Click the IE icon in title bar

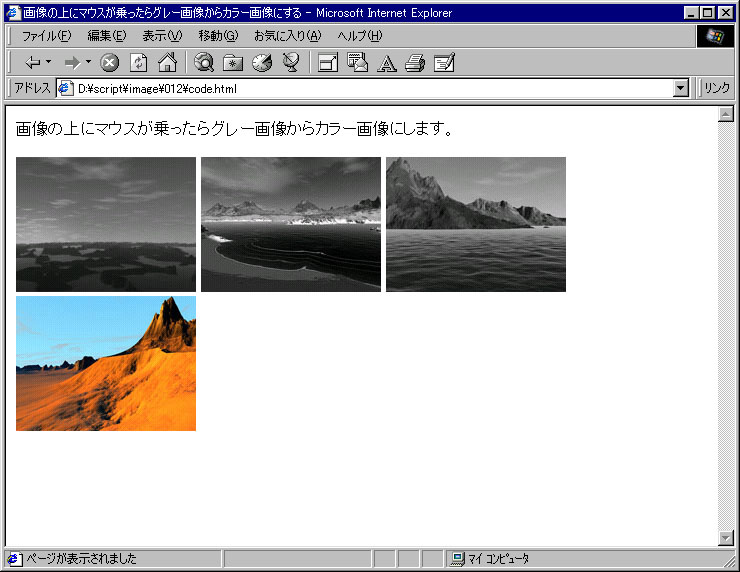13,13
